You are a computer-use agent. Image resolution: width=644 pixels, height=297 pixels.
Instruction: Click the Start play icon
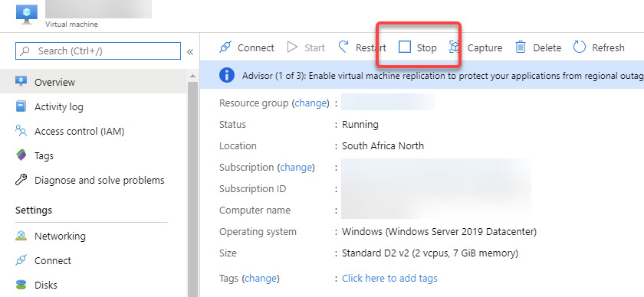point(292,47)
